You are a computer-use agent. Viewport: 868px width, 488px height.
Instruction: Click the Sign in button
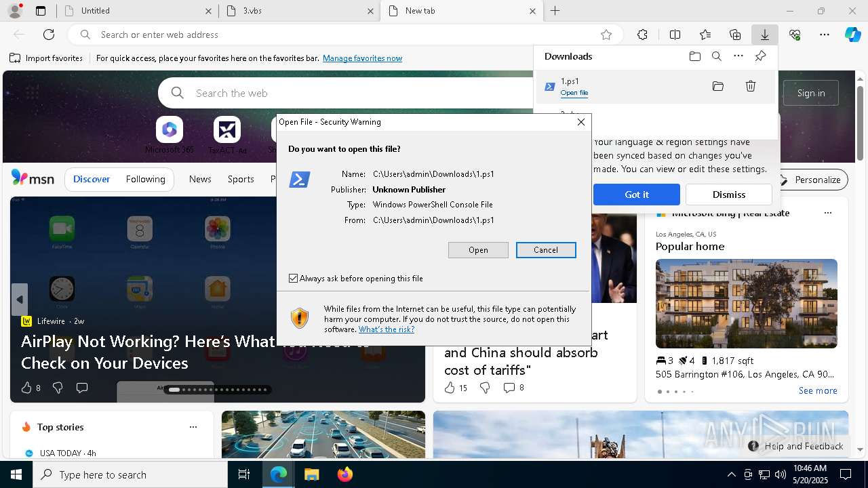(811, 93)
